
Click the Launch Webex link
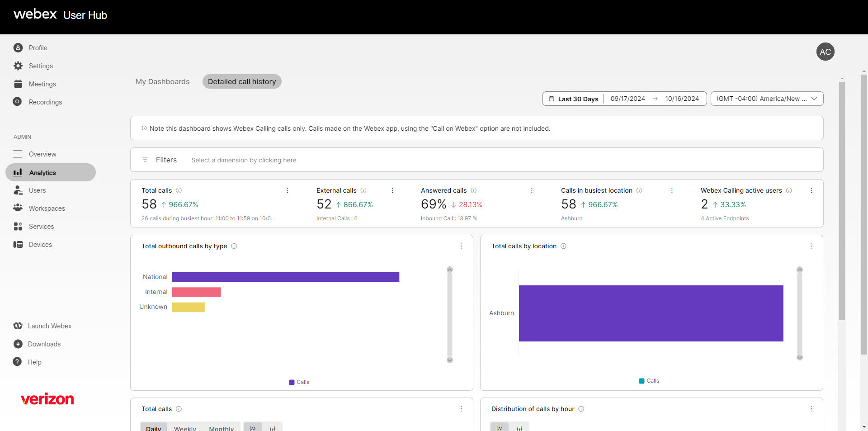point(50,326)
